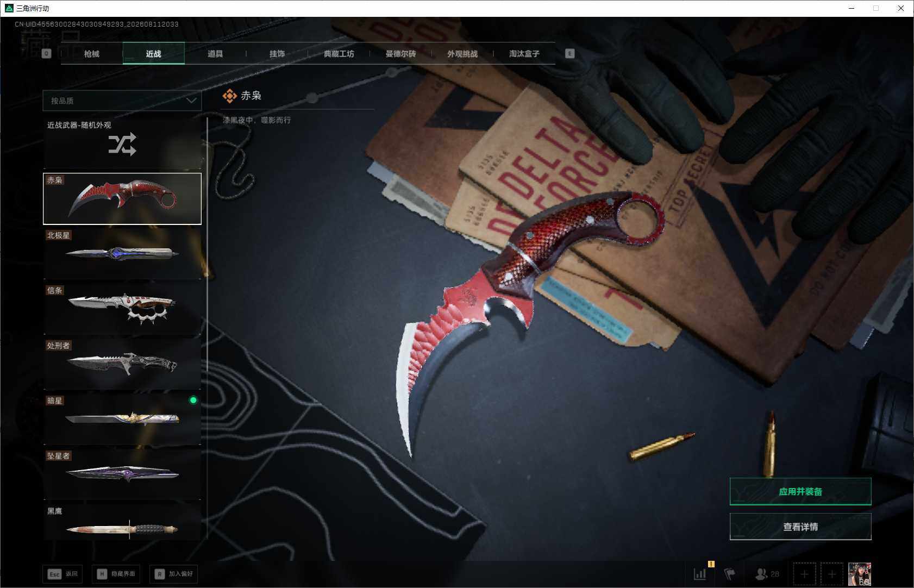Click the 漆黑夜中 description text
Screen dimensions: 914x588
click(256, 120)
